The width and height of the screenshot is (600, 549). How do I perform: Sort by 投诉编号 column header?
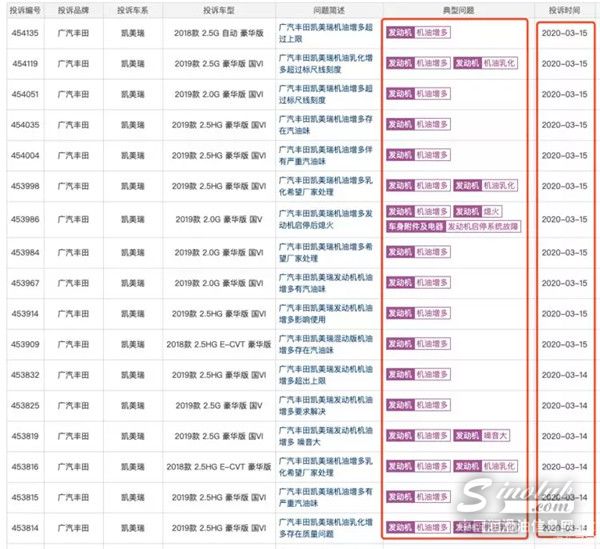tap(28, 9)
